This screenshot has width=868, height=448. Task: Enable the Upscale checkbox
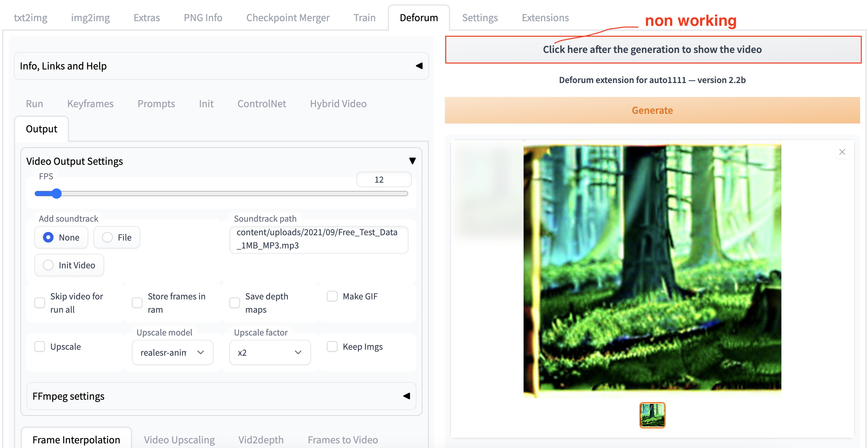click(x=40, y=346)
